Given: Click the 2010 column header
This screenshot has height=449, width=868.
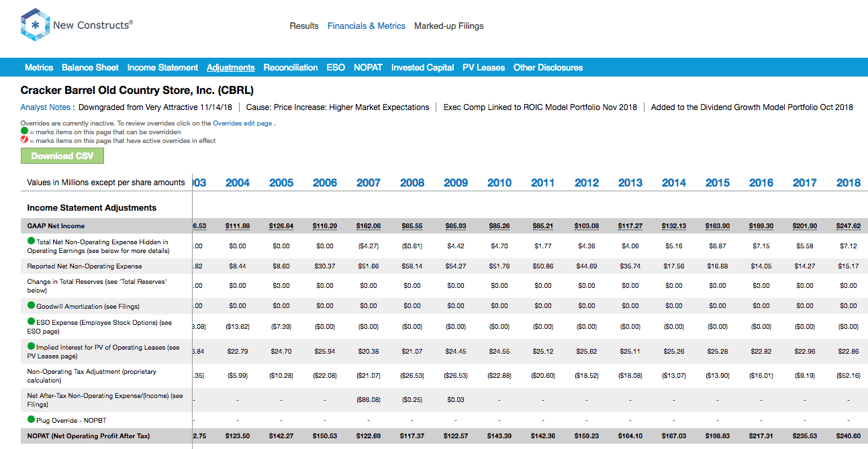Looking at the screenshot, I should [x=499, y=183].
